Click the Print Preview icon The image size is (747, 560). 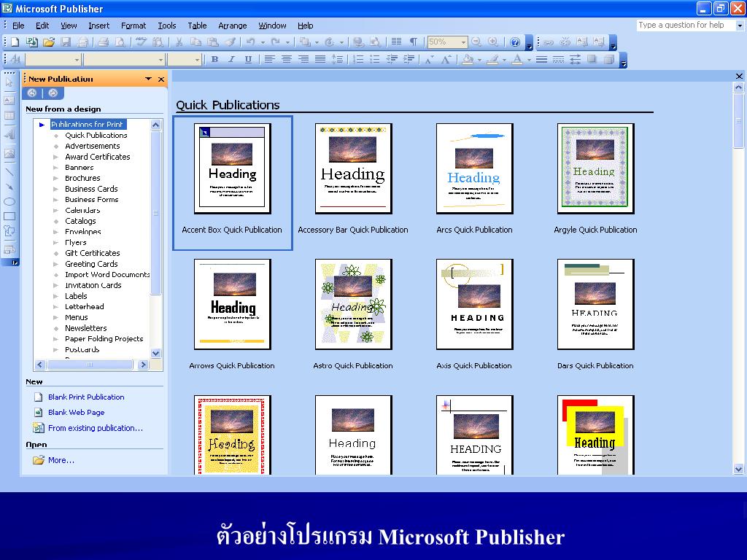click(120, 42)
